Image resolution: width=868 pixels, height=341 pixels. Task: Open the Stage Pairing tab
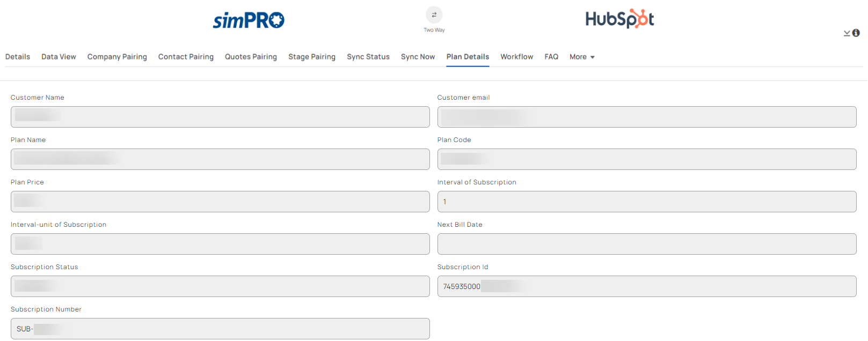tap(312, 57)
